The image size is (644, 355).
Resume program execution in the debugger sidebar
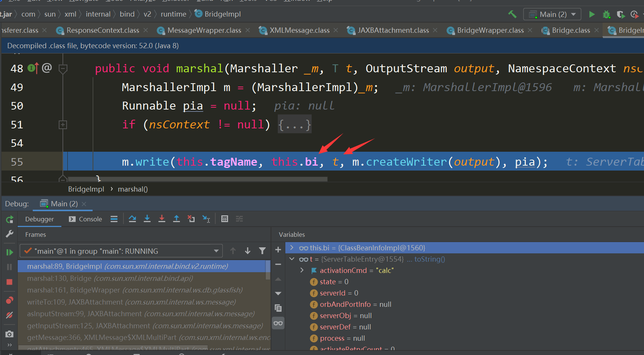9,252
